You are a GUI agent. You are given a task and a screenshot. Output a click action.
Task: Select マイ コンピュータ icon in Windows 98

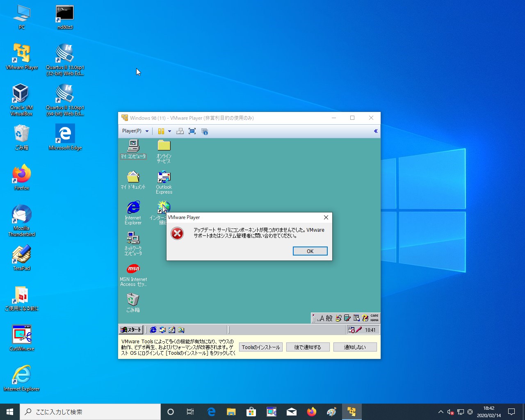pos(133,149)
